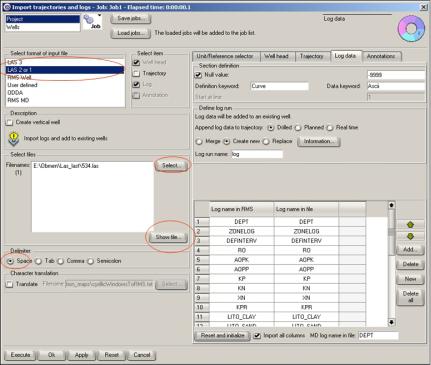Select the Tab delimiter option

click(39, 261)
